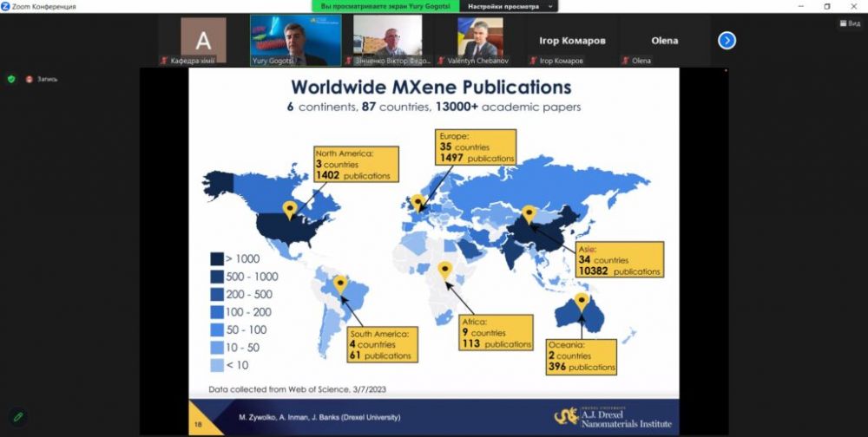Select Кафедра хімії participant tile
Screen dimensions: 868x437
click(x=203, y=40)
